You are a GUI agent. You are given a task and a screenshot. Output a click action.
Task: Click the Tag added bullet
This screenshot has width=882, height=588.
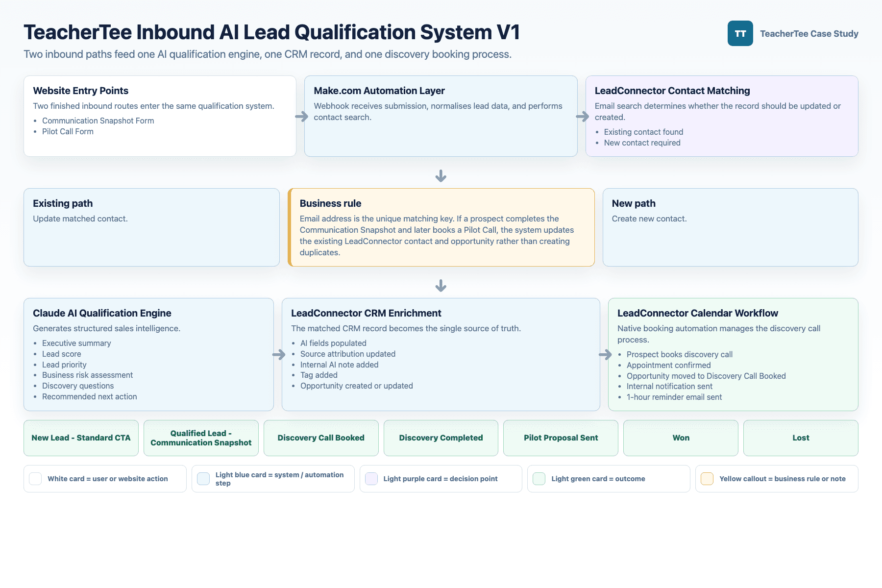(319, 375)
